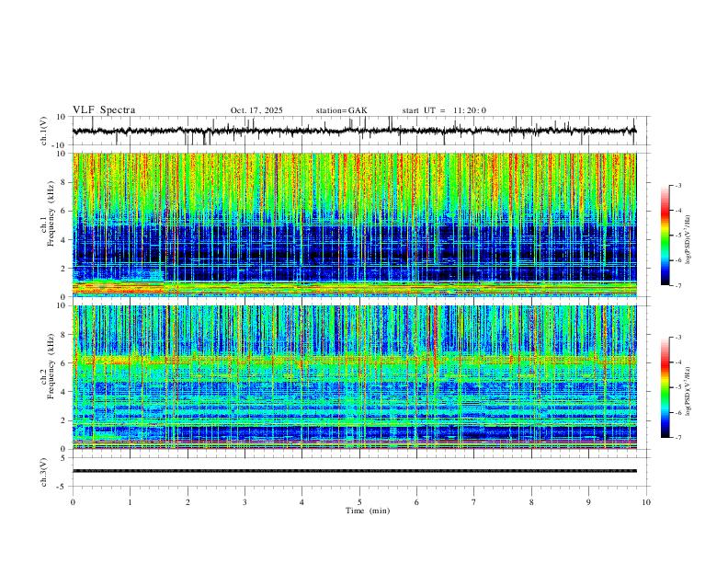Click the ch.1 colorbar "log(PSD)" label

[688, 240]
